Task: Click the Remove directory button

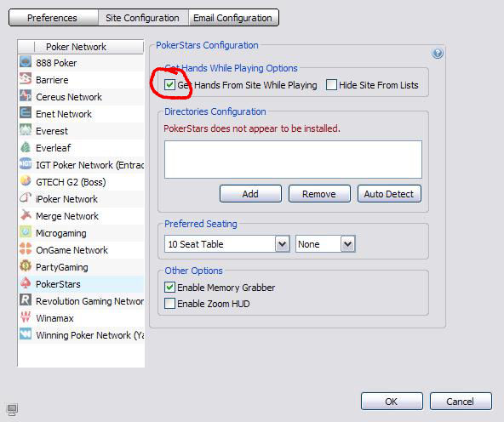Action: [x=319, y=194]
